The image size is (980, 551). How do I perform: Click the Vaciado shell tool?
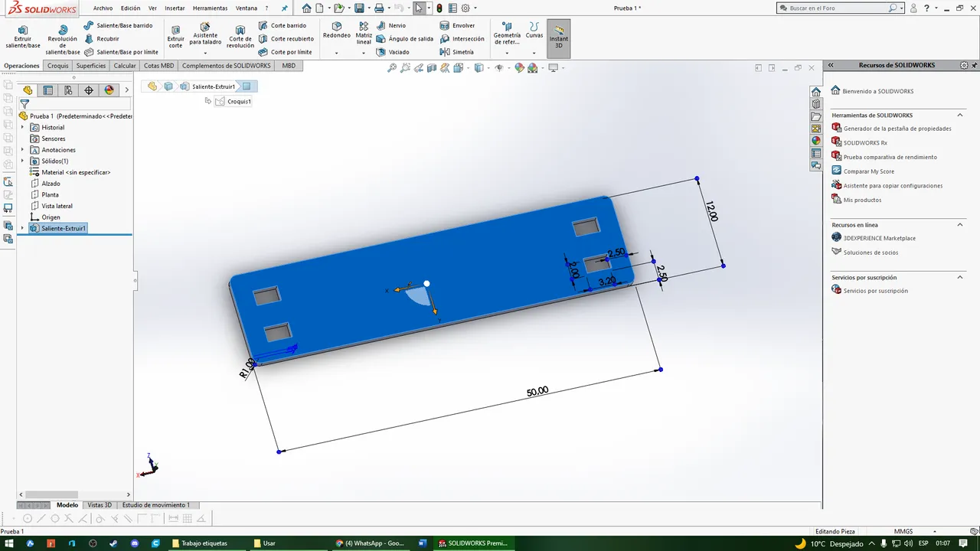393,52
